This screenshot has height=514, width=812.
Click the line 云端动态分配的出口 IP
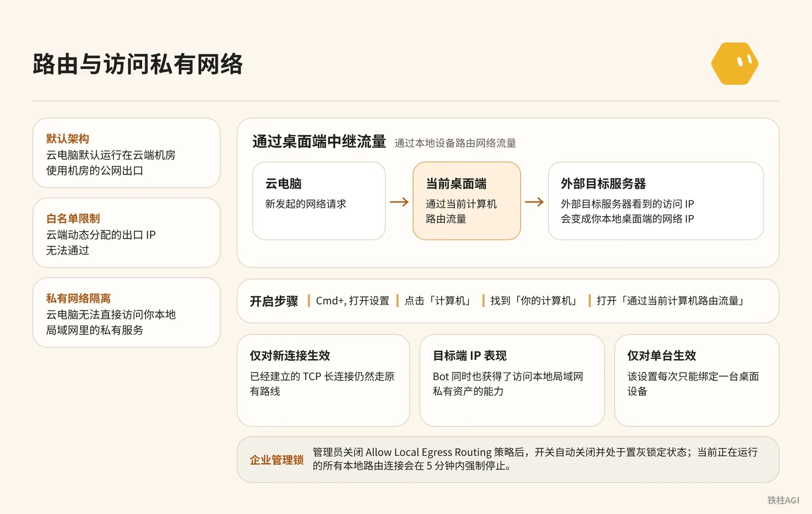tap(100, 234)
